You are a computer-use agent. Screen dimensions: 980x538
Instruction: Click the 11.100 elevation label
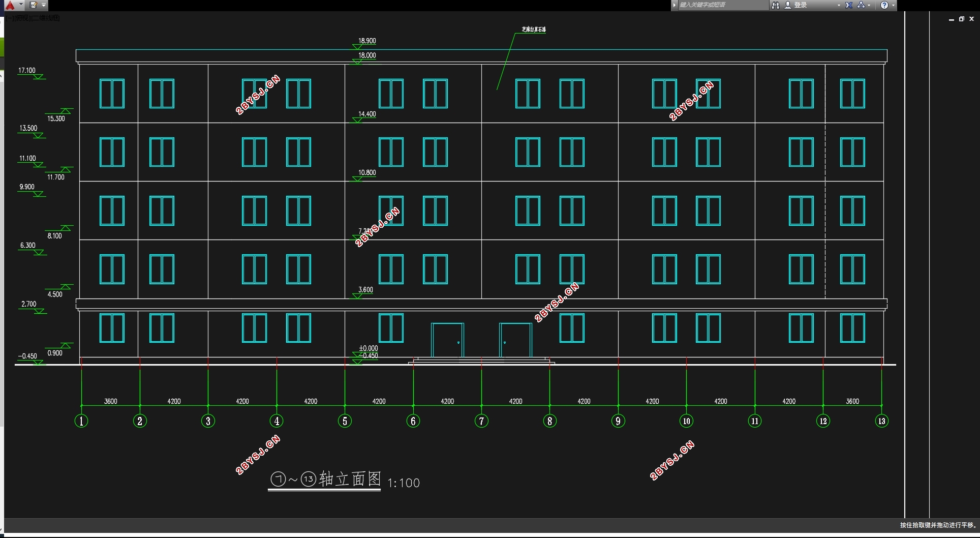tap(27, 158)
